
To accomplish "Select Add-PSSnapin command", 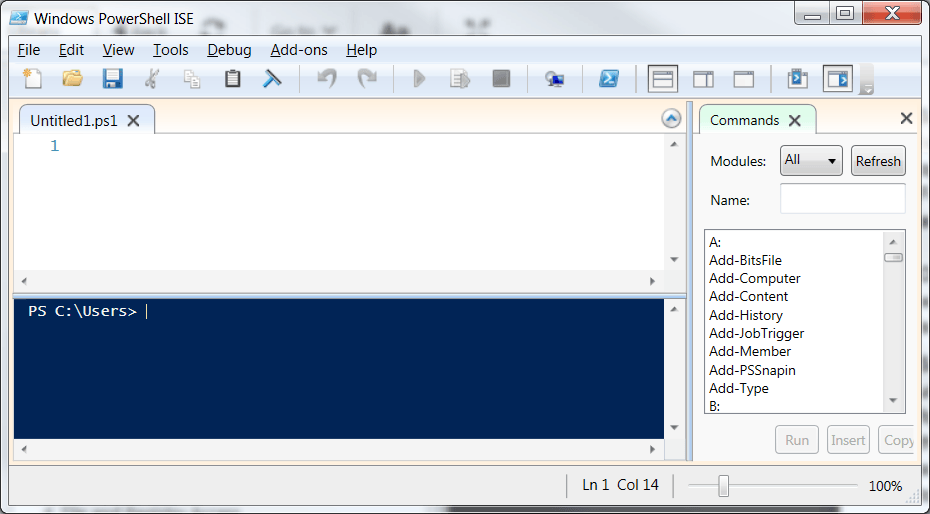I will 752,370.
